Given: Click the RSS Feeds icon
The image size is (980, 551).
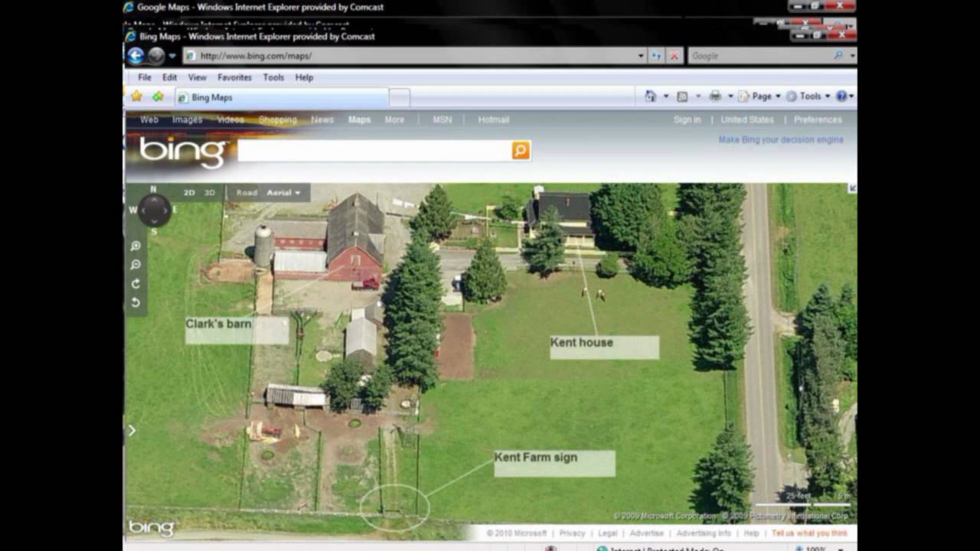Looking at the screenshot, I should point(682,96).
